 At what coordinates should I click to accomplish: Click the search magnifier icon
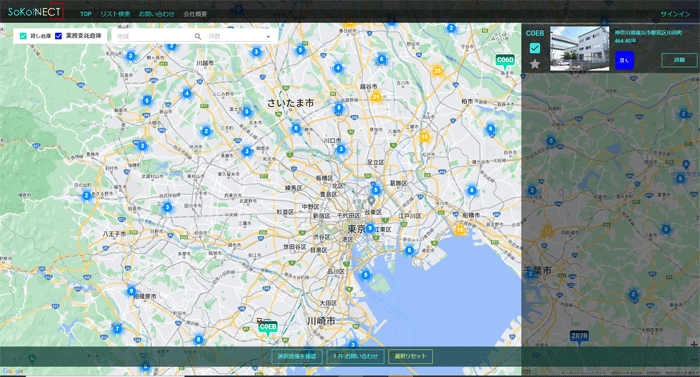pos(198,37)
